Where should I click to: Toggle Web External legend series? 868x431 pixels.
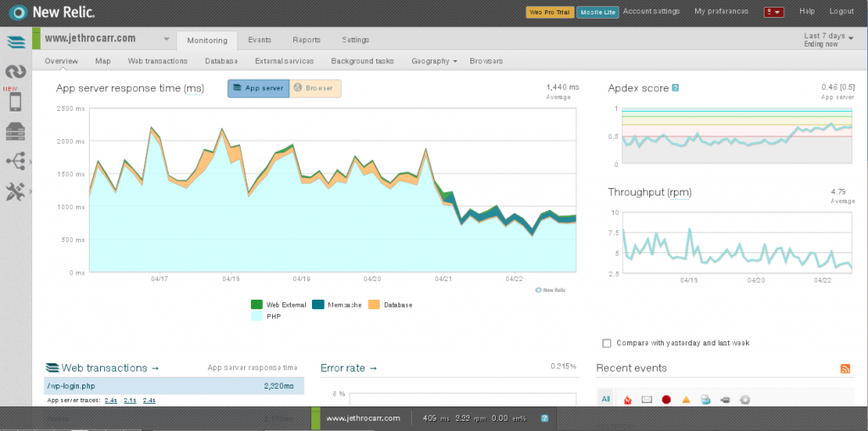[x=278, y=305]
